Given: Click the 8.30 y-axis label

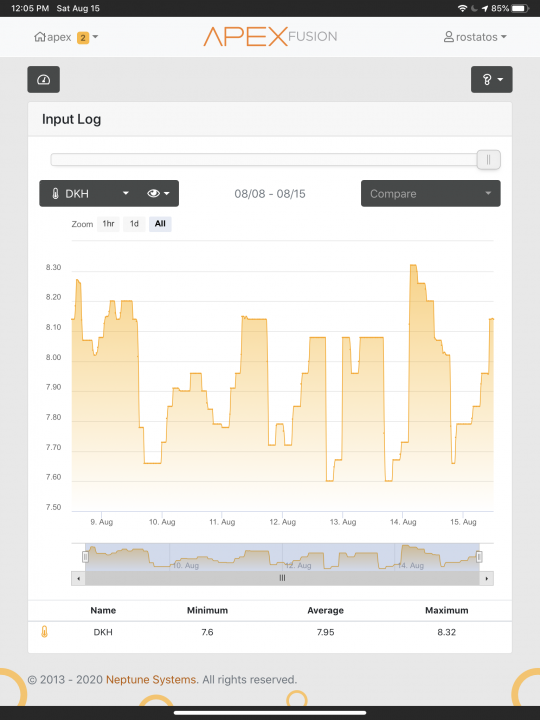Looking at the screenshot, I should point(53,267).
